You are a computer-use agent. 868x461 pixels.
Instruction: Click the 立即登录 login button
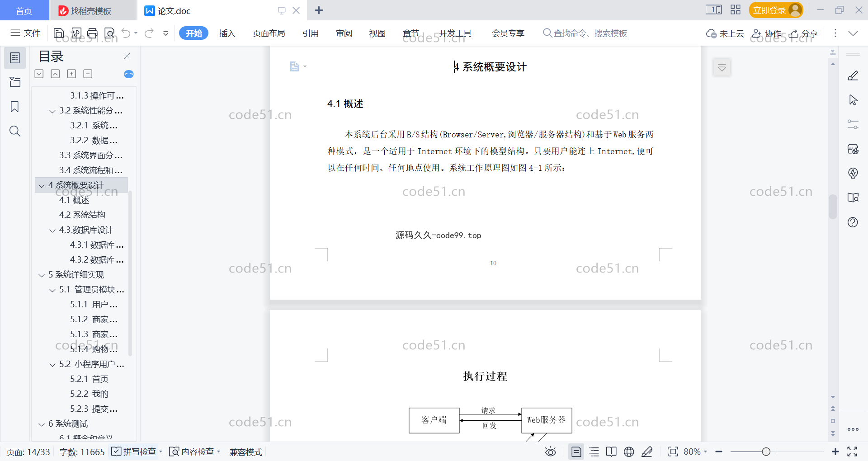tap(776, 10)
